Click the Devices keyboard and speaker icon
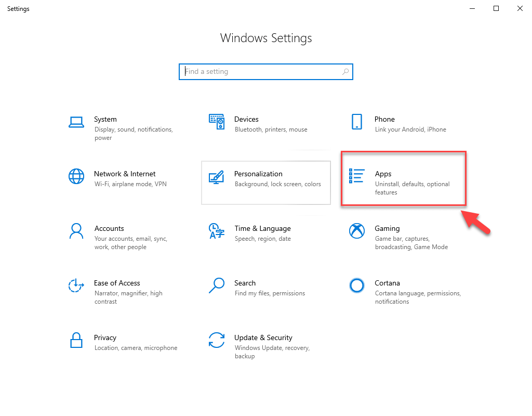Screen dimensions: 532x416 coord(217,122)
